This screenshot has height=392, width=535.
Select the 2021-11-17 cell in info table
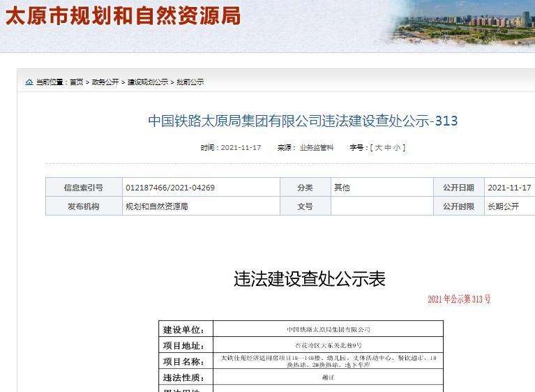pyautogui.click(x=510, y=188)
